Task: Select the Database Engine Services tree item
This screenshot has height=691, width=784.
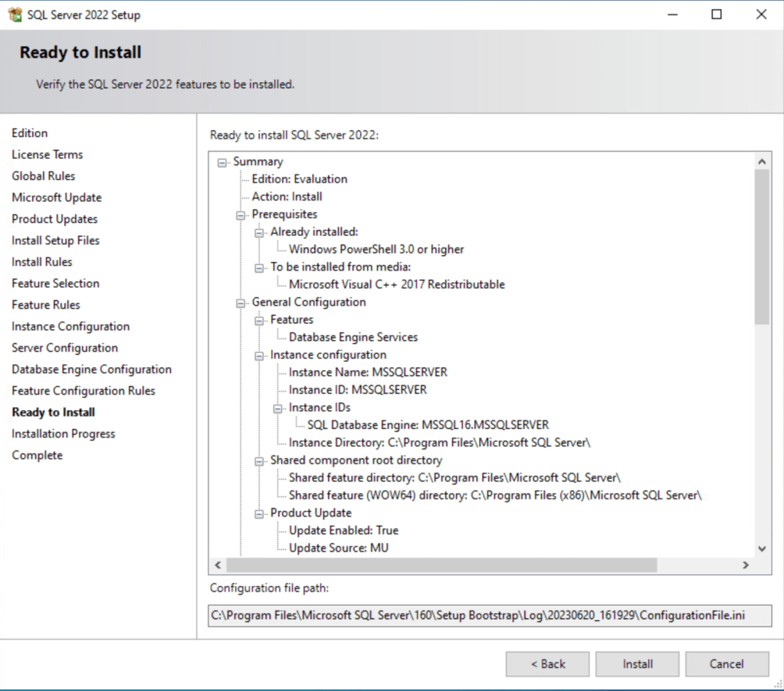Action: point(353,337)
